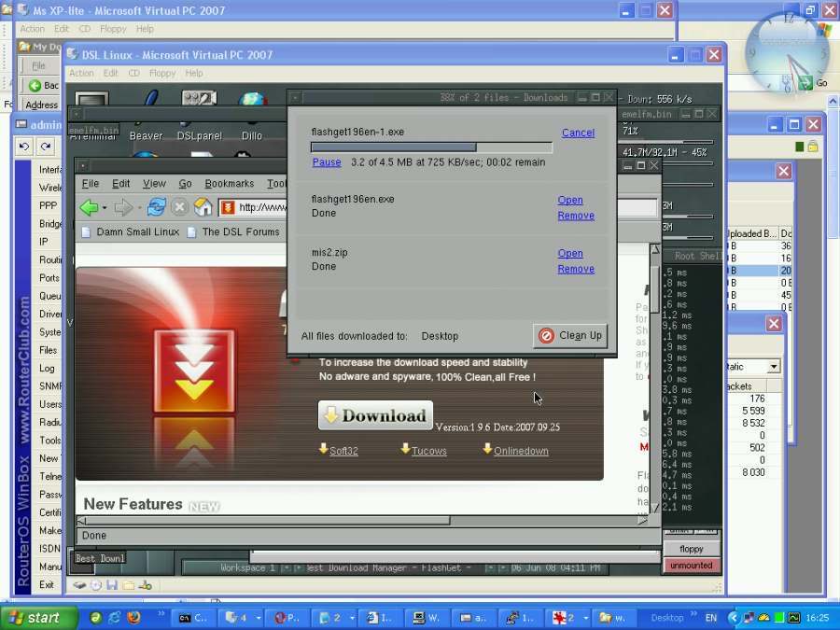Click the Home icon in Firefox toolbar
The image size is (840, 630).
coord(203,207)
